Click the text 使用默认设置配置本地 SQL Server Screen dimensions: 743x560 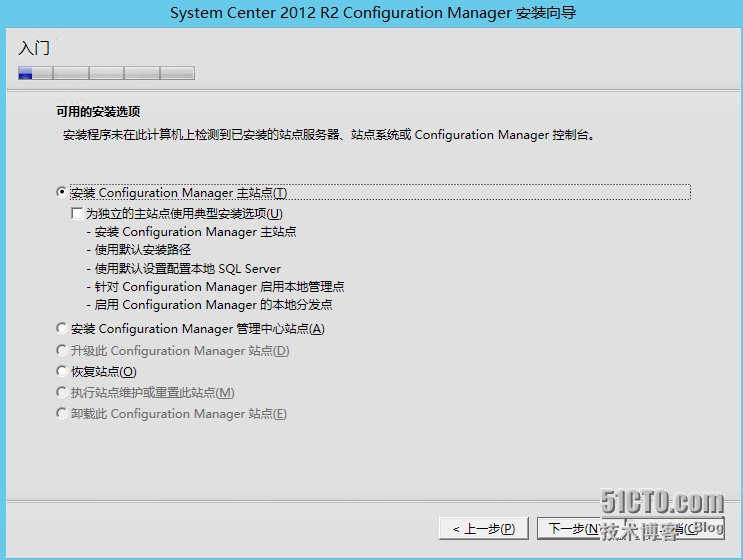tap(188, 269)
